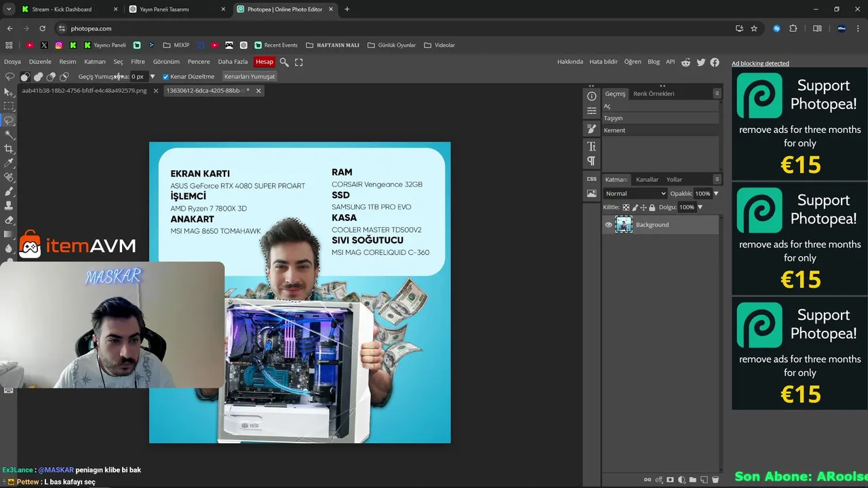Select the Spot Healing brush tool
Image resolution: width=868 pixels, height=488 pixels.
(x=9, y=178)
